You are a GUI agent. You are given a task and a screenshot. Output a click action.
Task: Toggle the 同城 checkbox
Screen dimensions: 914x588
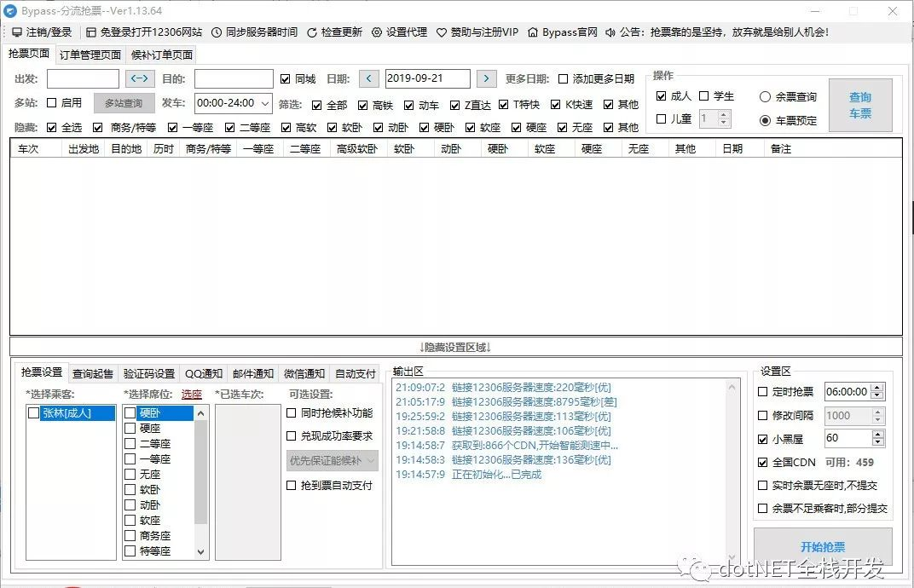click(x=285, y=78)
